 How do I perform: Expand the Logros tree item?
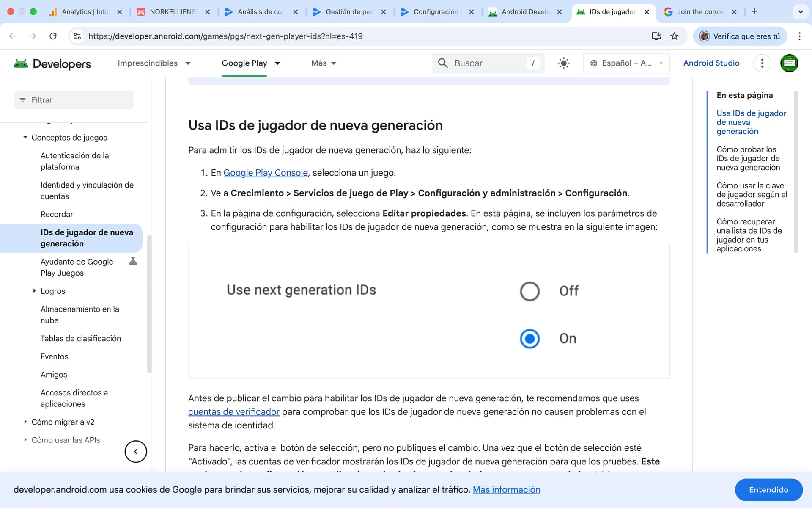coord(34,291)
